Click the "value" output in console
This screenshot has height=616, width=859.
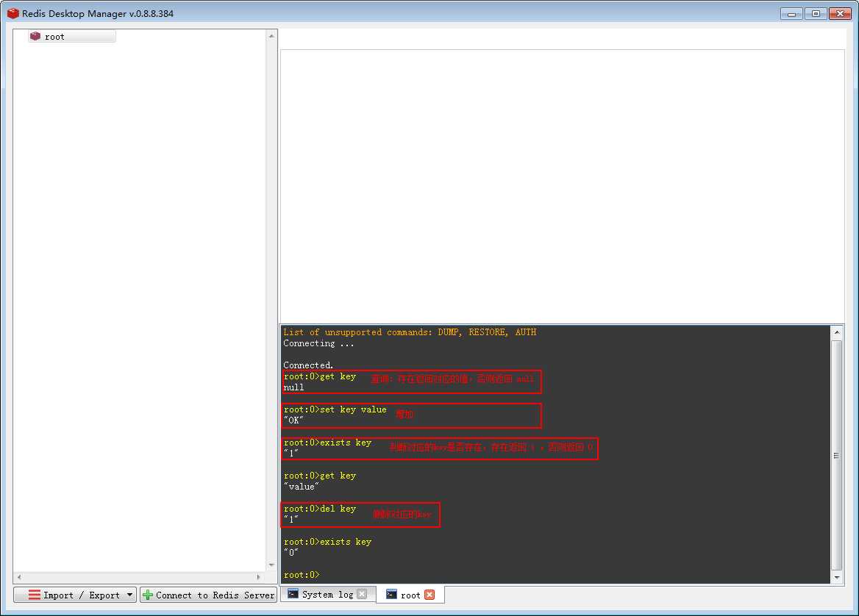pyautogui.click(x=301, y=486)
